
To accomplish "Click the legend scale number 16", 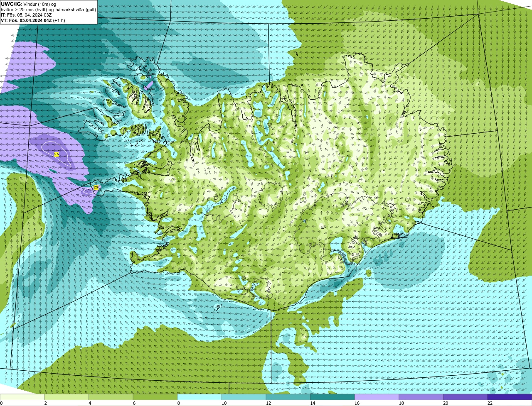I will (x=357, y=403).
